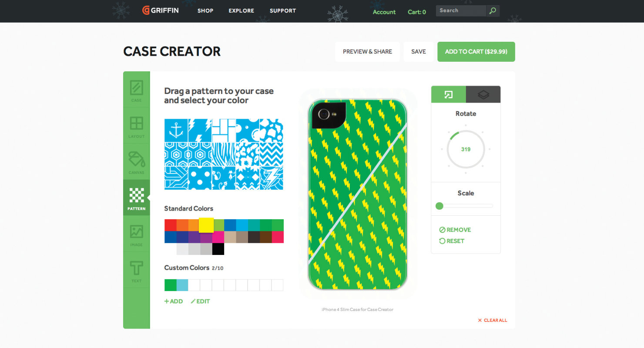Image resolution: width=644 pixels, height=348 pixels.
Task: Click Preview & Share button
Action: click(367, 51)
